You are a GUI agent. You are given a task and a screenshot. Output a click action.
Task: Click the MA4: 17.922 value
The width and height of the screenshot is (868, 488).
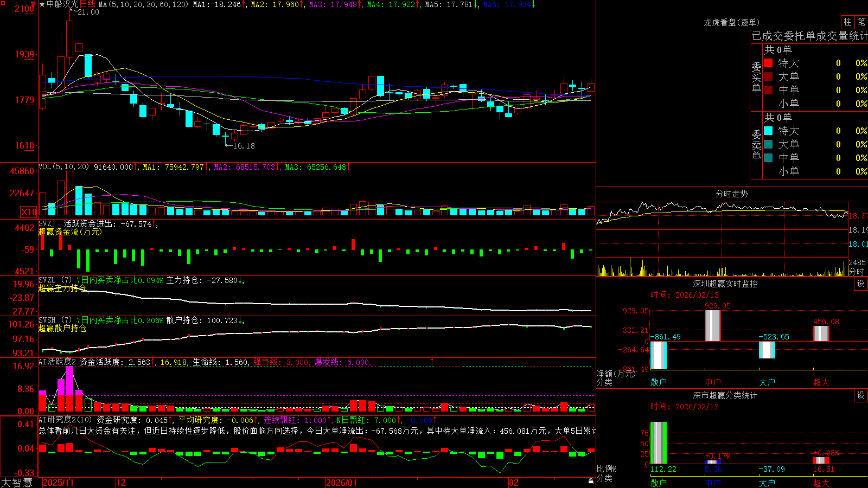[391, 4]
